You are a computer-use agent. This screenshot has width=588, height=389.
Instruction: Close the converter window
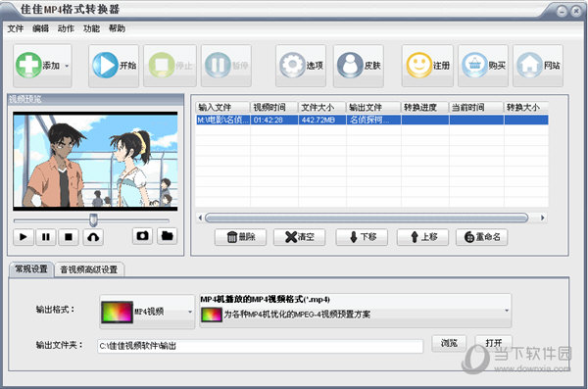[x=576, y=11]
